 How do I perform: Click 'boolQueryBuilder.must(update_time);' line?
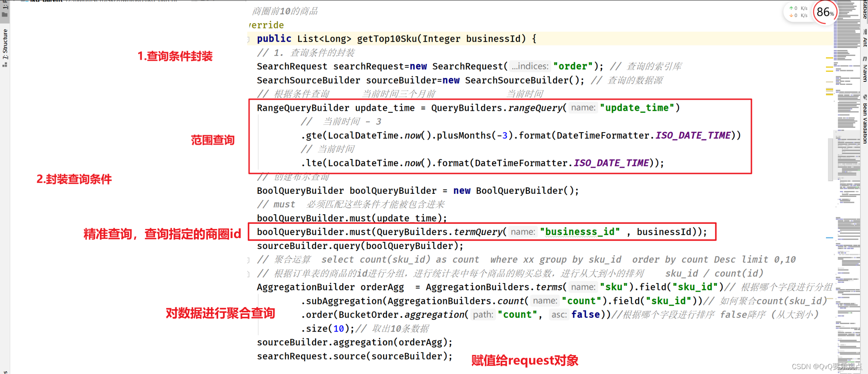click(x=352, y=218)
